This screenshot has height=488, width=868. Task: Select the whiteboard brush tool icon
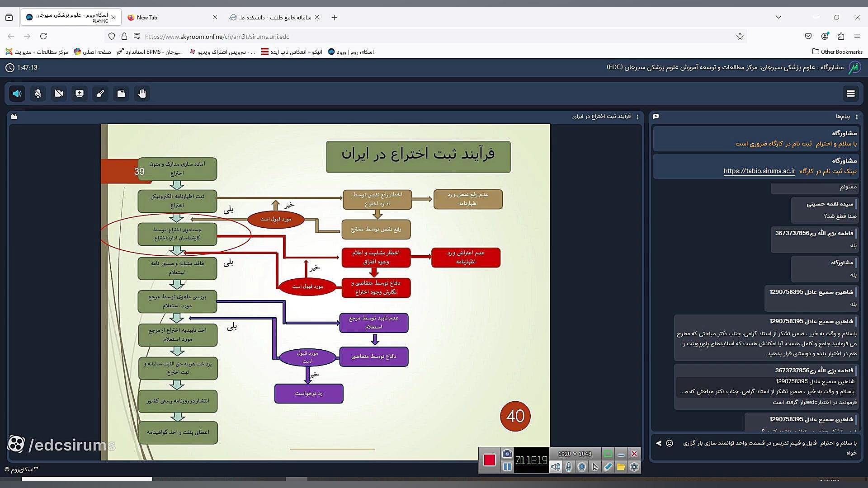pyautogui.click(x=100, y=94)
